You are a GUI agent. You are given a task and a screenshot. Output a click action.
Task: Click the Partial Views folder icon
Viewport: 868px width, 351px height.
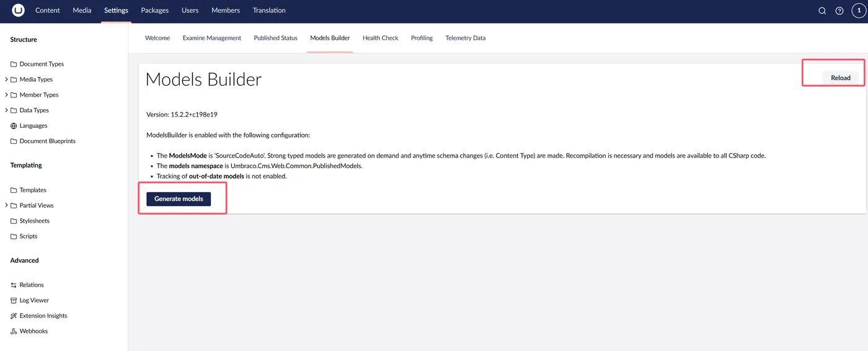point(14,205)
